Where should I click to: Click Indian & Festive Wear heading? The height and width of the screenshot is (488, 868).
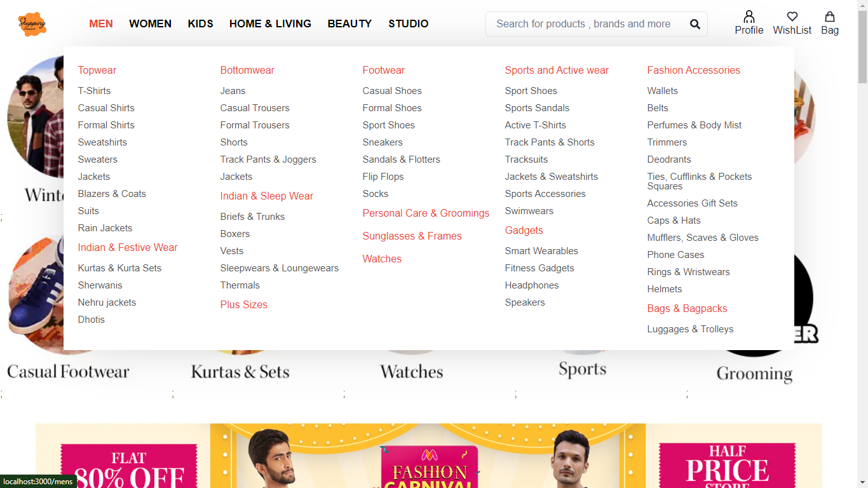point(128,248)
